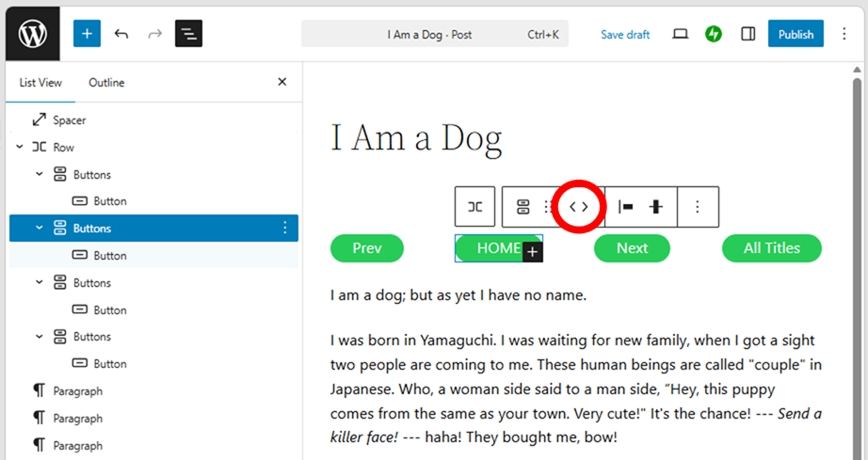The height and width of the screenshot is (460, 868).
Task: Undo the last change
Action: (121, 34)
